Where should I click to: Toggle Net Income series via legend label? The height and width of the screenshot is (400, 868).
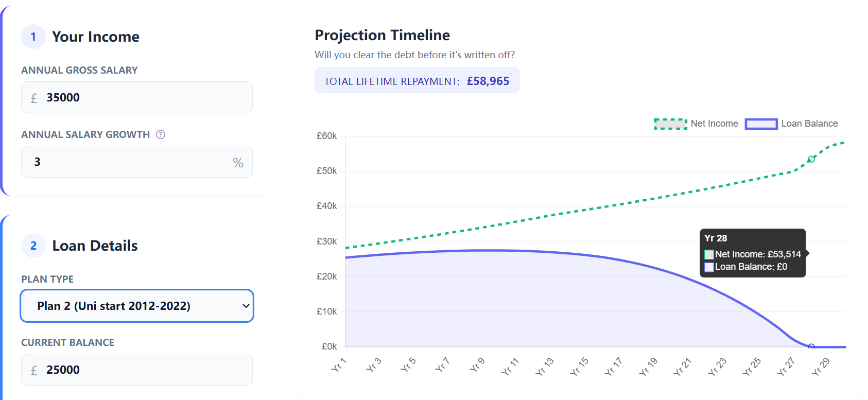pyautogui.click(x=714, y=124)
